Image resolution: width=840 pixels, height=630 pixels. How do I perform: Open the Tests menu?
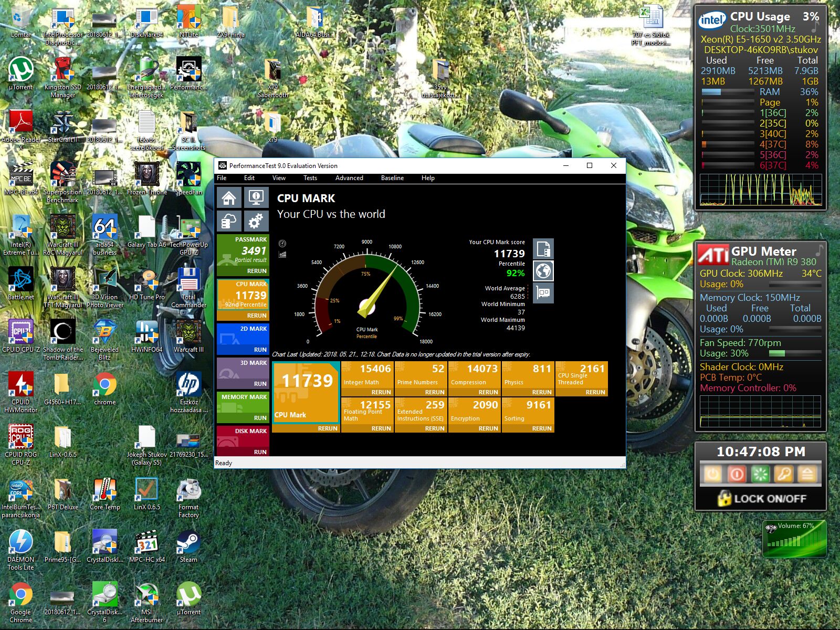click(310, 178)
